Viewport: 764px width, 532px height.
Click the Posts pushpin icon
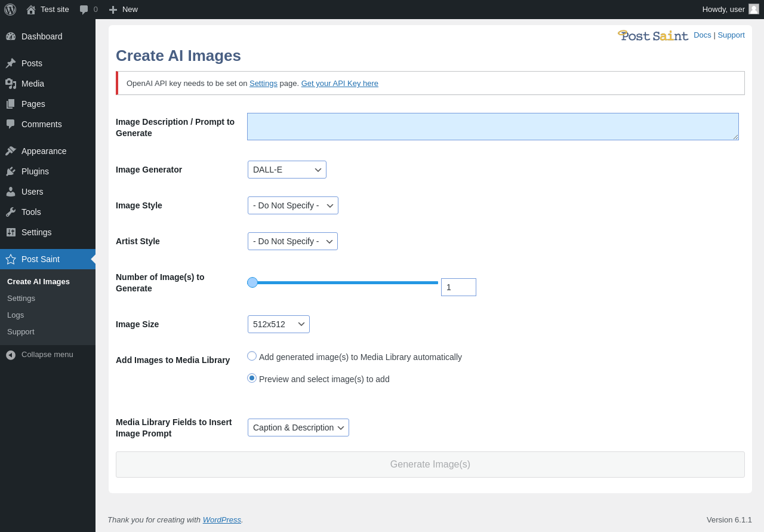tap(11, 63)
